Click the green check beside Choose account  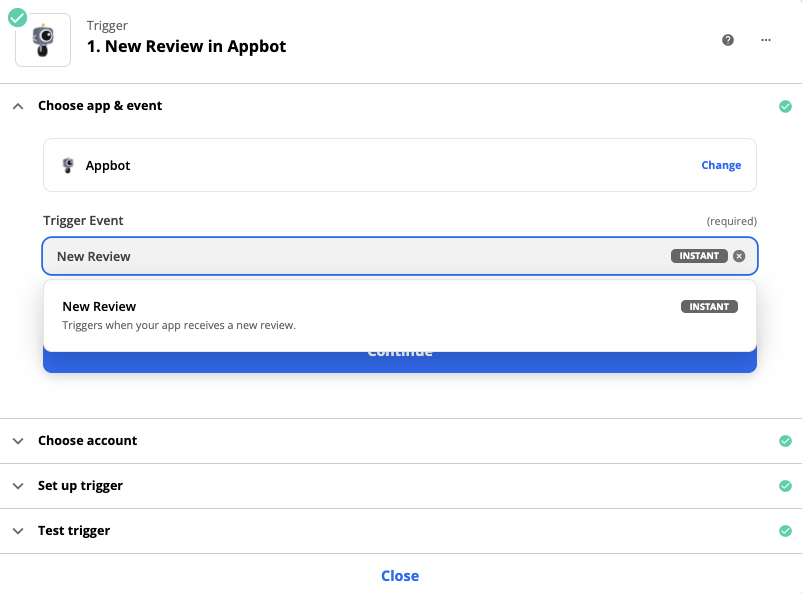coord(785,441)
